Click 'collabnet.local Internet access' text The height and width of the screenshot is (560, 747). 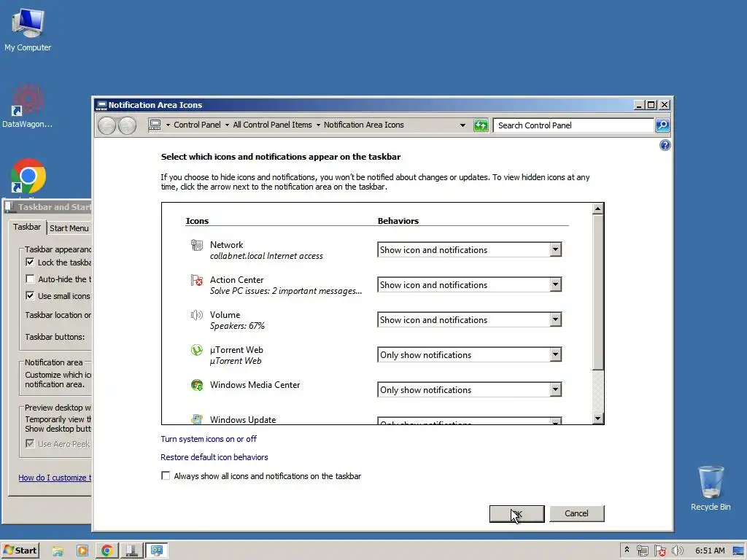266,256
